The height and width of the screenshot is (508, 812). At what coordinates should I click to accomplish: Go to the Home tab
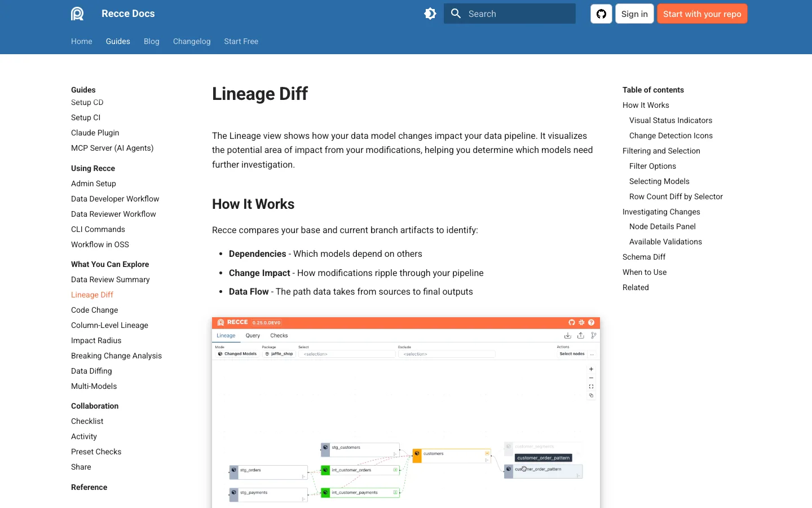82,41
